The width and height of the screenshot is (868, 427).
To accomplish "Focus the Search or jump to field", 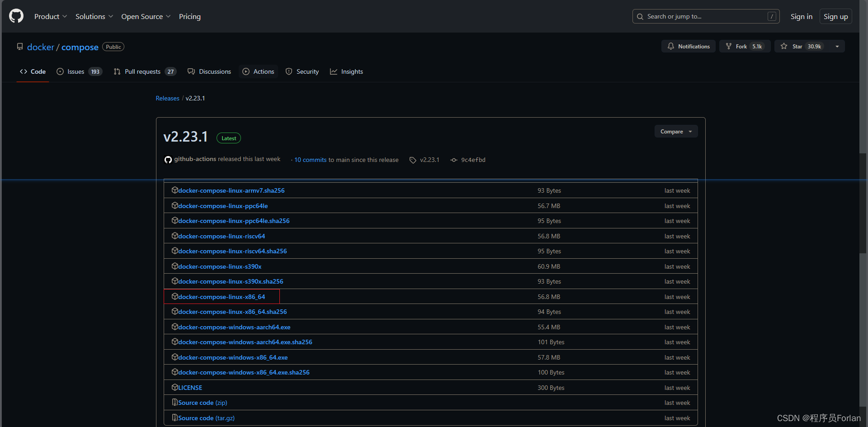I will pyautogui.click(x=706, y=17).
